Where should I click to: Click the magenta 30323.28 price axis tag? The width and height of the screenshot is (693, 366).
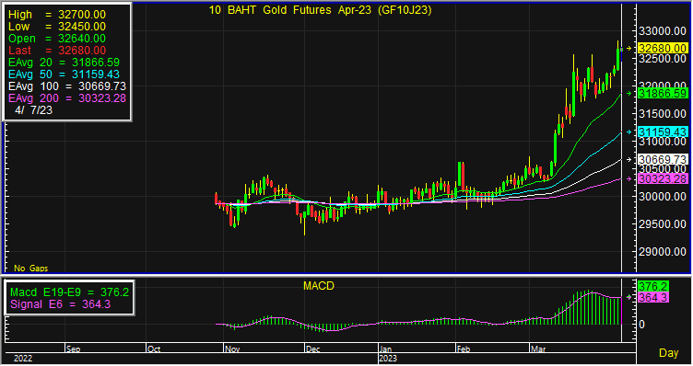click(x=663, y=179)
